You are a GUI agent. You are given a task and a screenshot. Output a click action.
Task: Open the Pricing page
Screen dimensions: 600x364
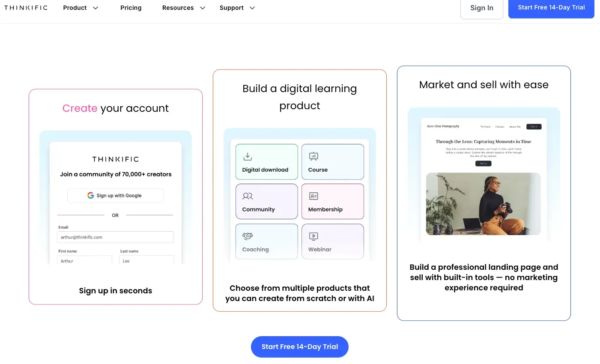(x=131, y=8)
